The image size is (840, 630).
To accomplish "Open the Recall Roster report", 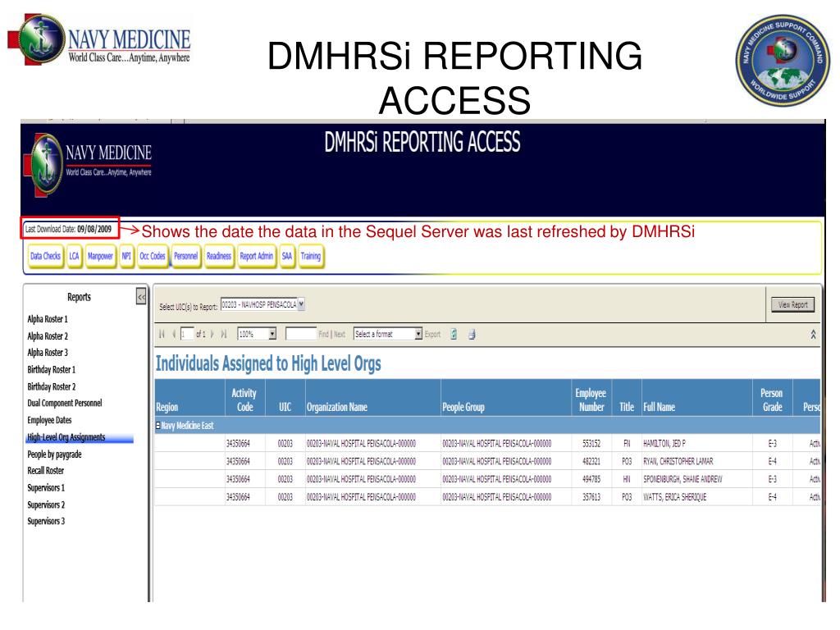I will [46, 471].
